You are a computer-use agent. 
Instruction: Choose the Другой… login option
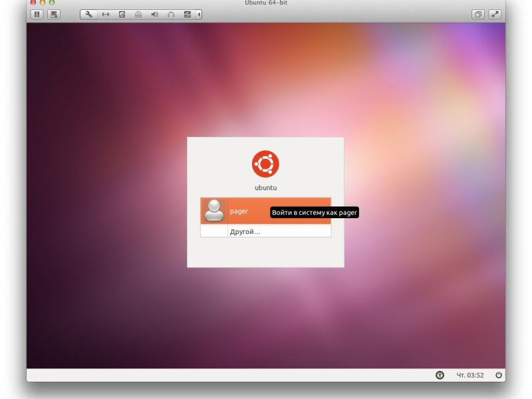click(x=265, y=231)
